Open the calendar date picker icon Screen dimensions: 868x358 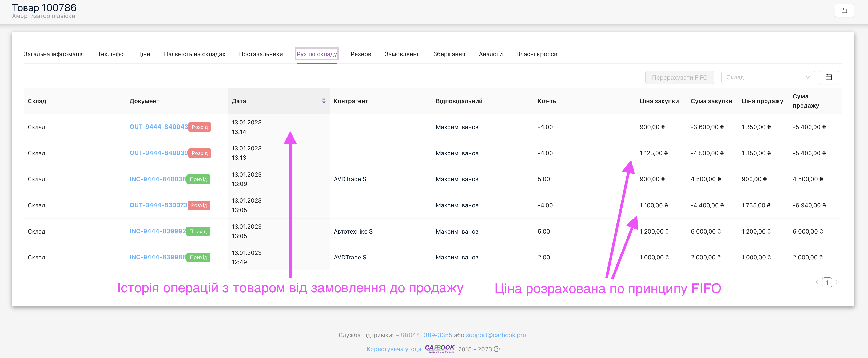point(829,77)
